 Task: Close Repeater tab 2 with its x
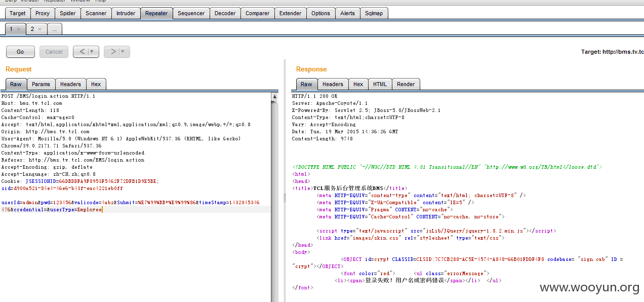pos(40,29)
